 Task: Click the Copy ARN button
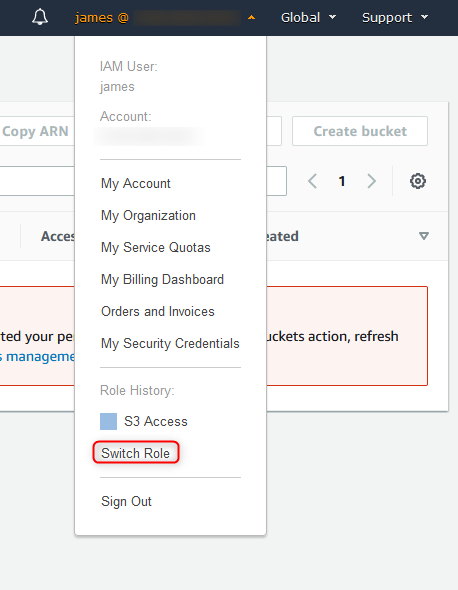[x=37, y=131]
